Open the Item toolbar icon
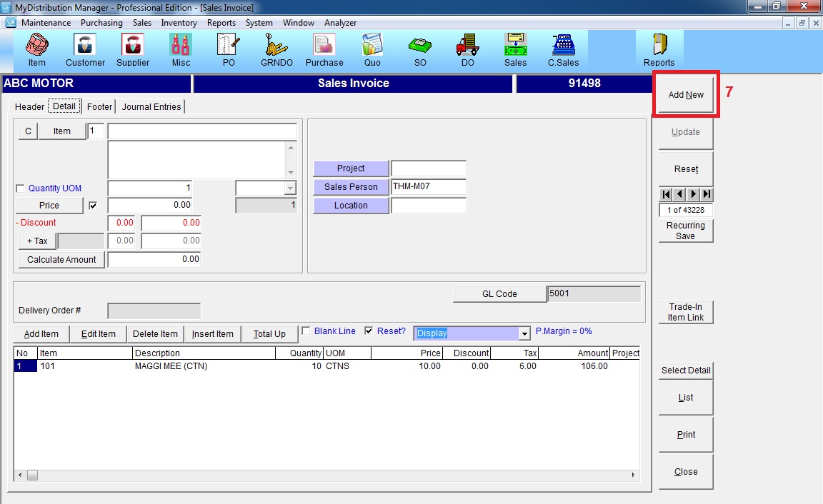This screenshot has height=504, width=823. (x=36, y=46)
